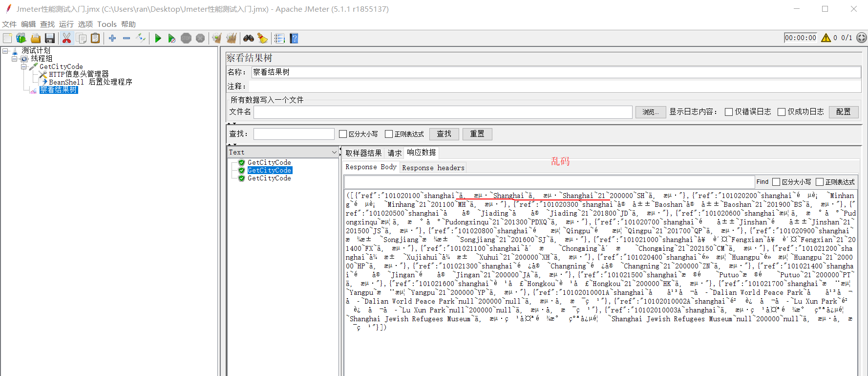Collapse the 测试计划 tree node
Screen dimensions: 868x376
(x=5, y=50)
